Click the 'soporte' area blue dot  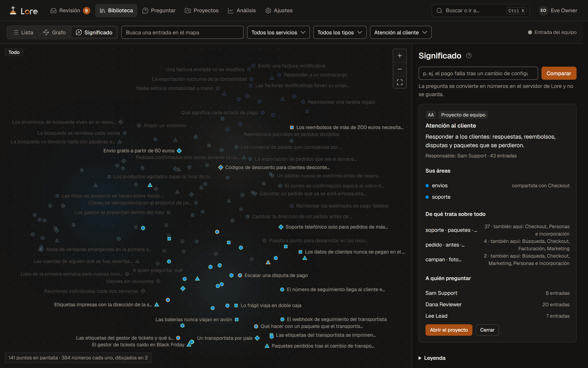click(x=427, y=197)
